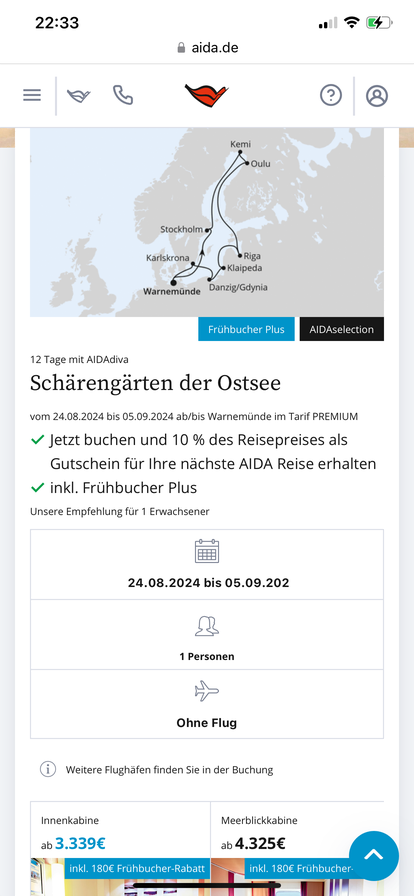The image size is (414, 896).
Task: Tap the Innenkabine cabin photo thumbnail
Action: (x=120, y=877)
